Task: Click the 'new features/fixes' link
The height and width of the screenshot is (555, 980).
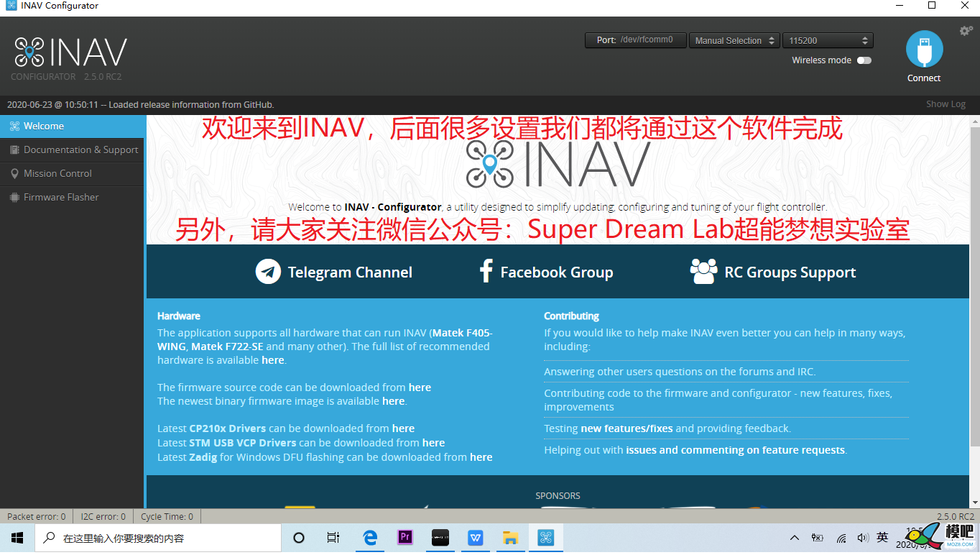Action: [x=627, y=428]
